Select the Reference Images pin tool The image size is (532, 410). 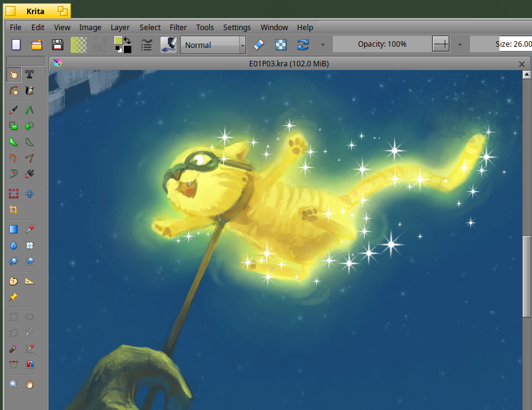pos(14,297)
